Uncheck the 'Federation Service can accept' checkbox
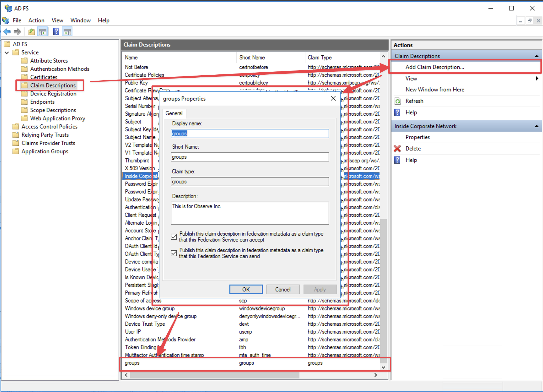 point(174,237)
